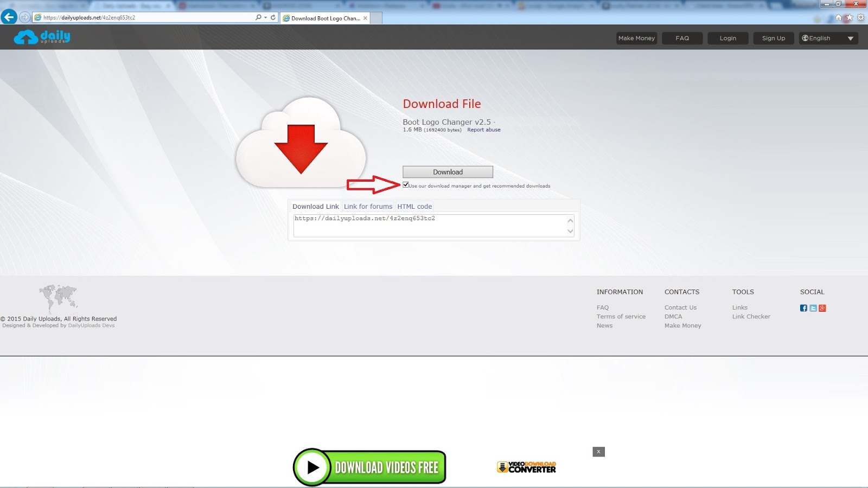Open a new tab button
Viewport: 868px width, 488px height.
376,18
